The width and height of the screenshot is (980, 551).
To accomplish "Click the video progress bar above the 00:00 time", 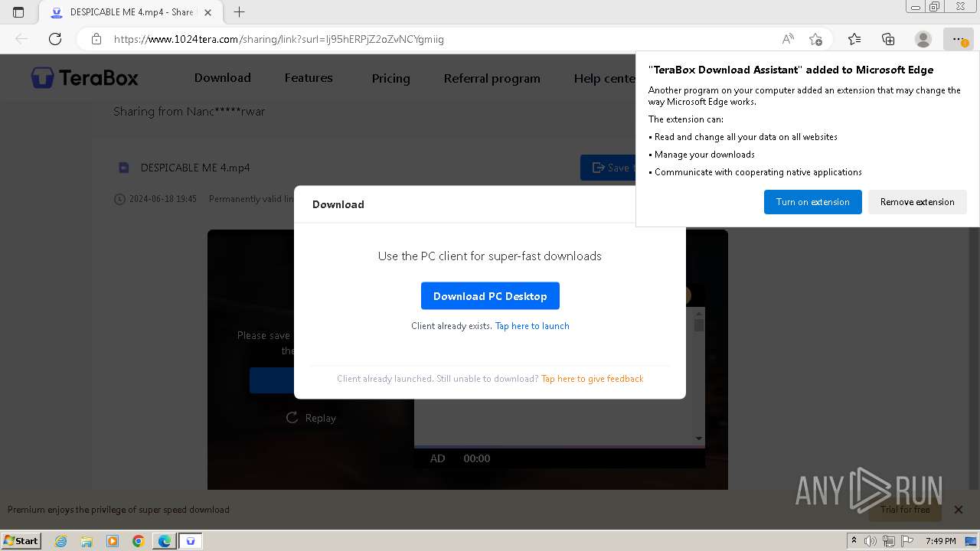I will 560,446.
